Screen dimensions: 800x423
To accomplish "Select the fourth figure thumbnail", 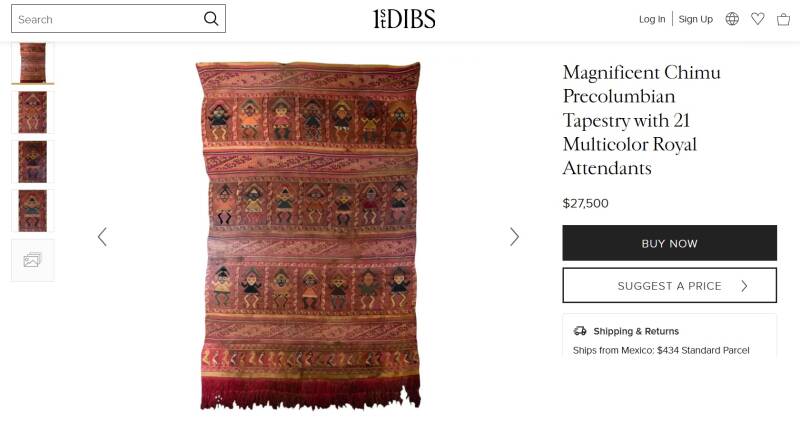I will [33, 210].
